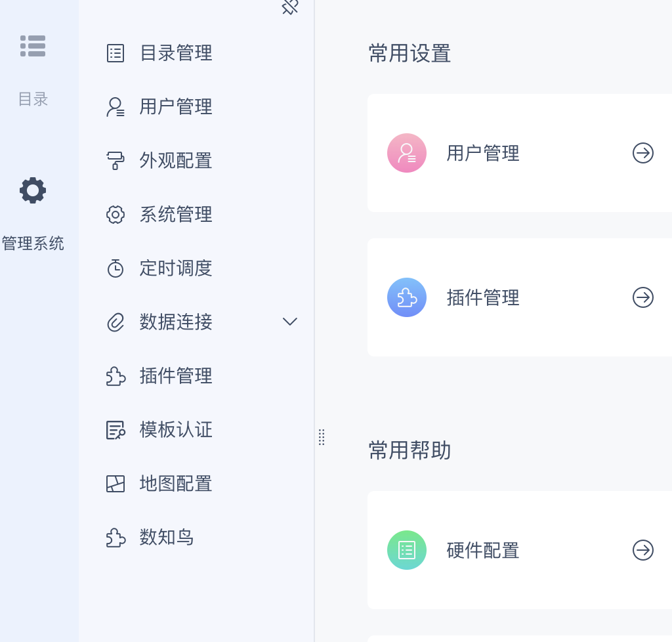
Task: Click the pink 用户管理 card icon
Action: 407,153
